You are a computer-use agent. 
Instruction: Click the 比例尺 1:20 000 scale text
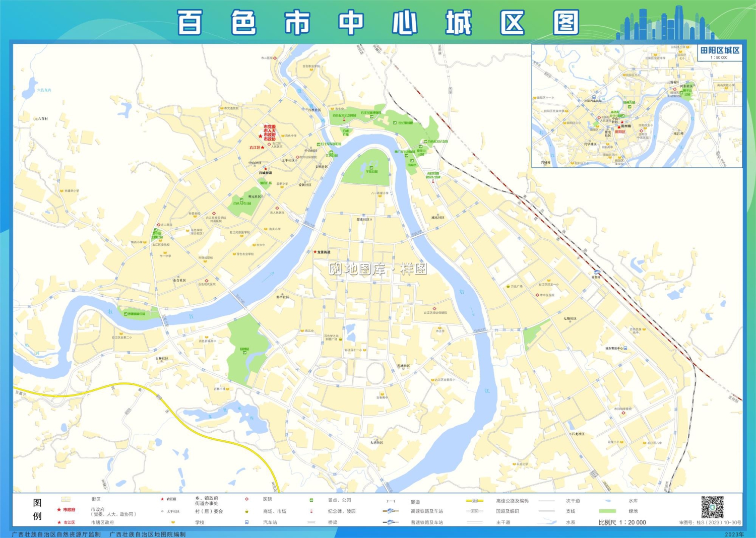(621, 522)
